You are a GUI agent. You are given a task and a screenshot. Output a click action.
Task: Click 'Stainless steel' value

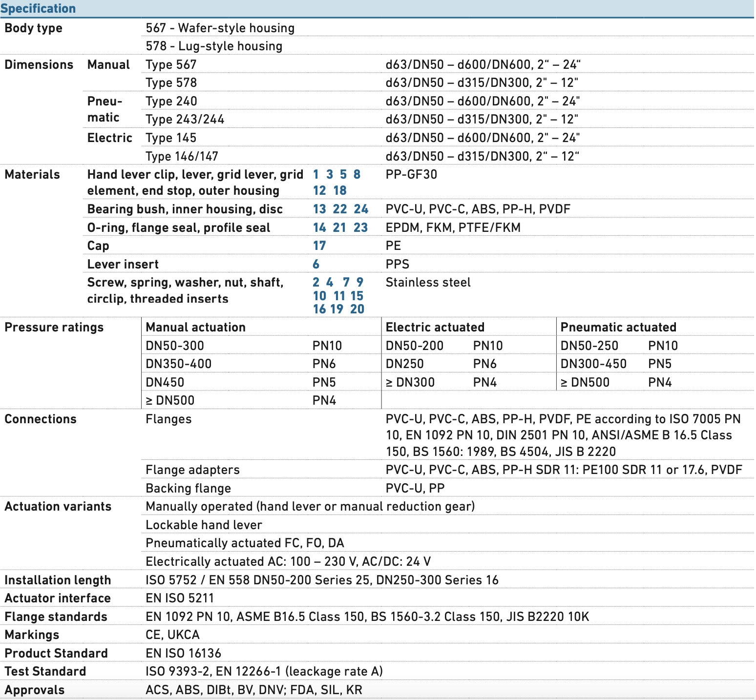[428, 282]
